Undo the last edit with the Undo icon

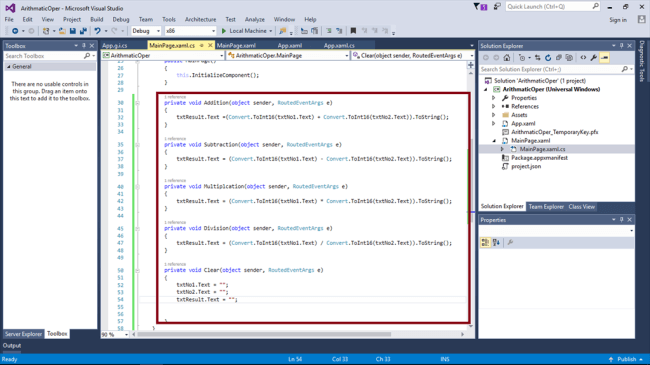click(97, 31)
